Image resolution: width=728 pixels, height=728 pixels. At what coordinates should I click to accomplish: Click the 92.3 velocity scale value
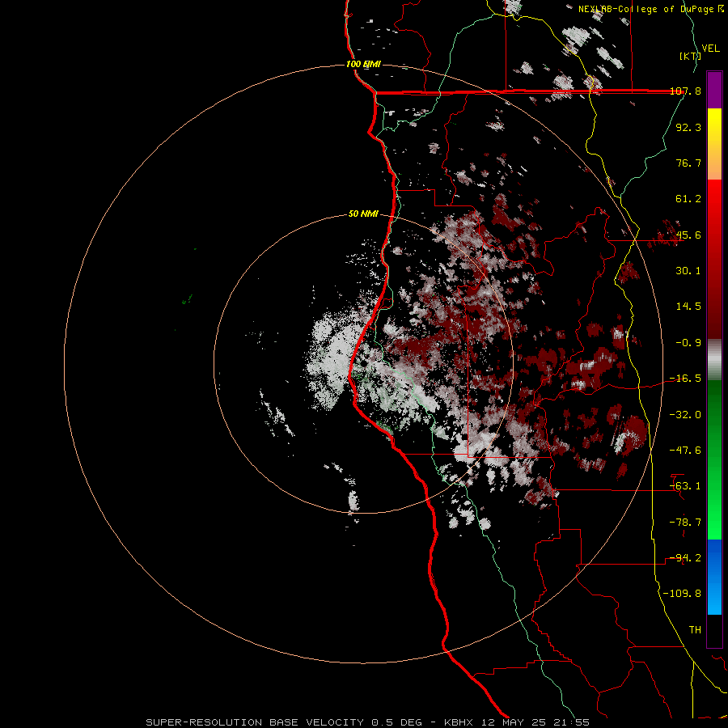688,127
